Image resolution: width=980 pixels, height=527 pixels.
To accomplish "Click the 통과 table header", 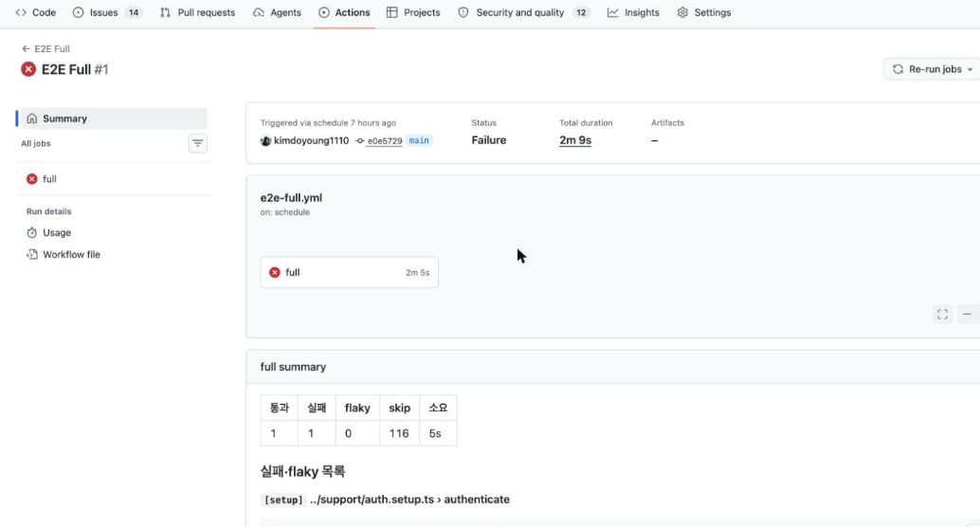I will [x=280, y=408].
